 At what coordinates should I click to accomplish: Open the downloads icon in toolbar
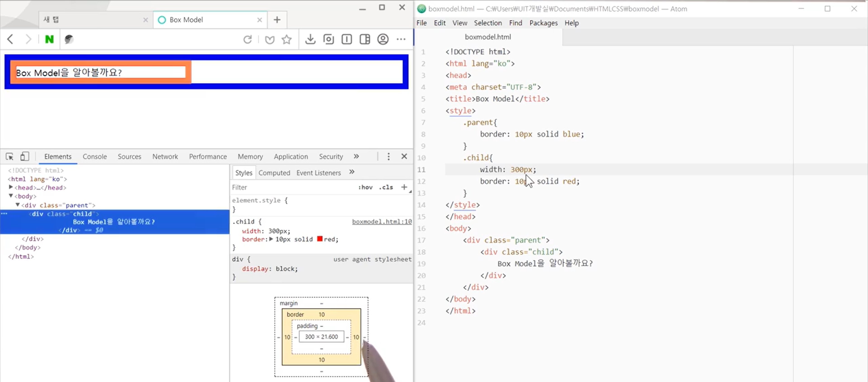310,39
